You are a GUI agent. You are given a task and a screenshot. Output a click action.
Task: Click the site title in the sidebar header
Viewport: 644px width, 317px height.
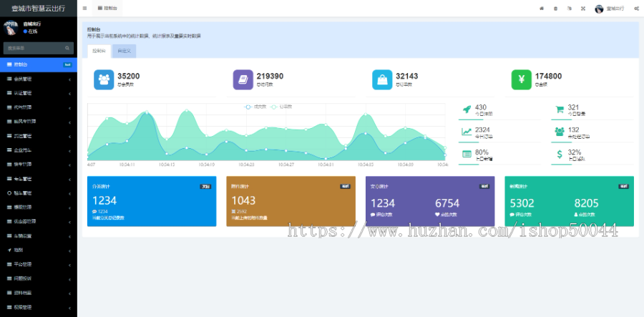(x=39, y=8)
